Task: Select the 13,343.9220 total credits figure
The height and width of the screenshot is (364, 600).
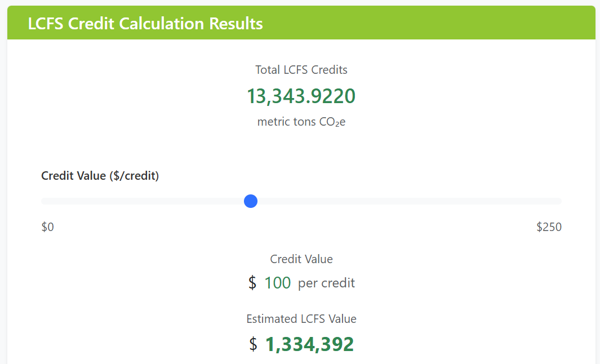Action: pos(301,96)
